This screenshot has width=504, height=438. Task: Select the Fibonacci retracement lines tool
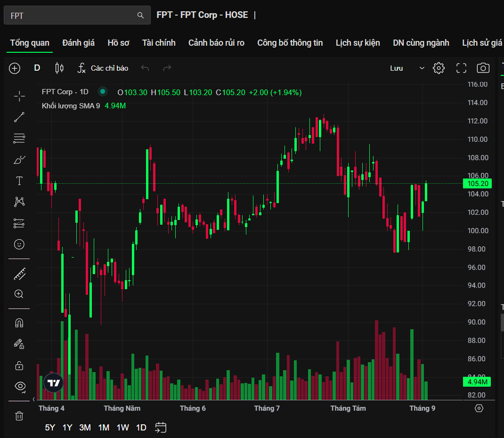coord(19,138)
